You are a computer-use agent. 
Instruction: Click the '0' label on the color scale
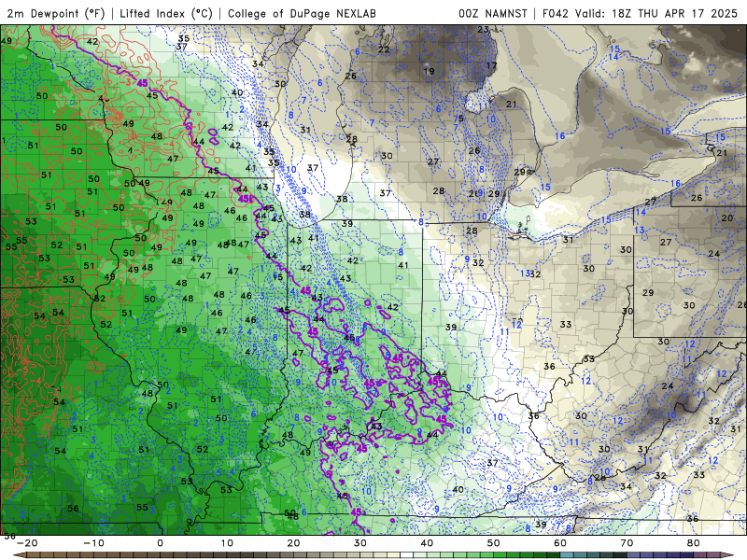(160, 543)
